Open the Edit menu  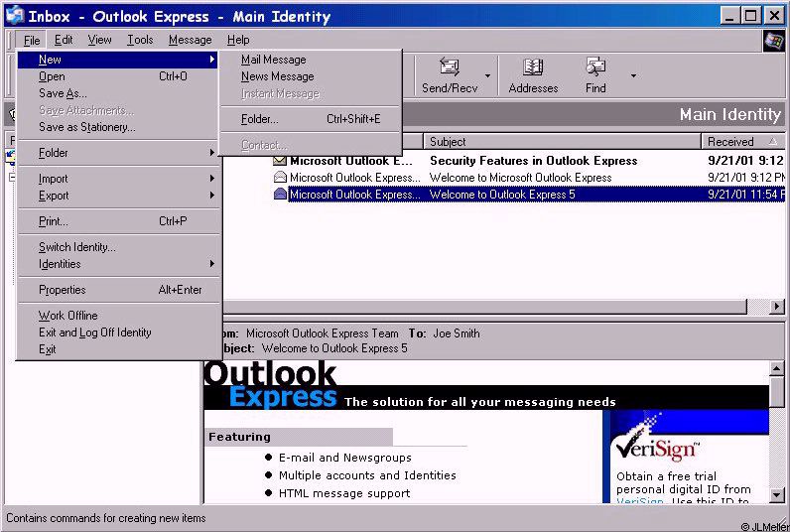64,40
